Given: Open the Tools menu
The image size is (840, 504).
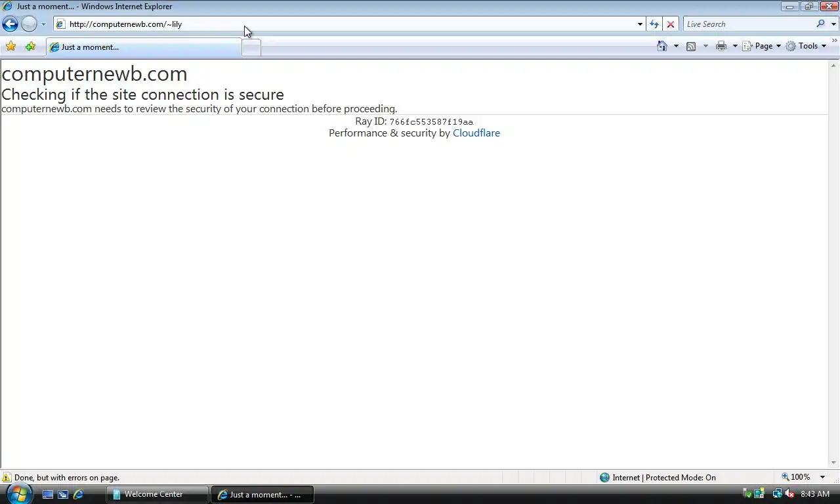Looking at the screenshot, I should click(x=807, y=46).
